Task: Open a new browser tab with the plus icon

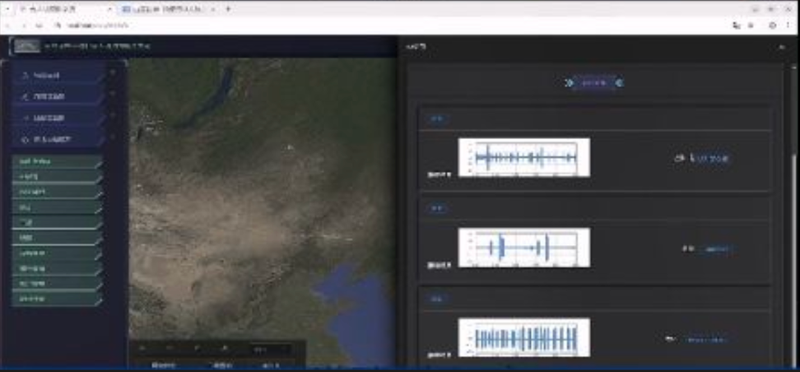Action: [228, 9]
